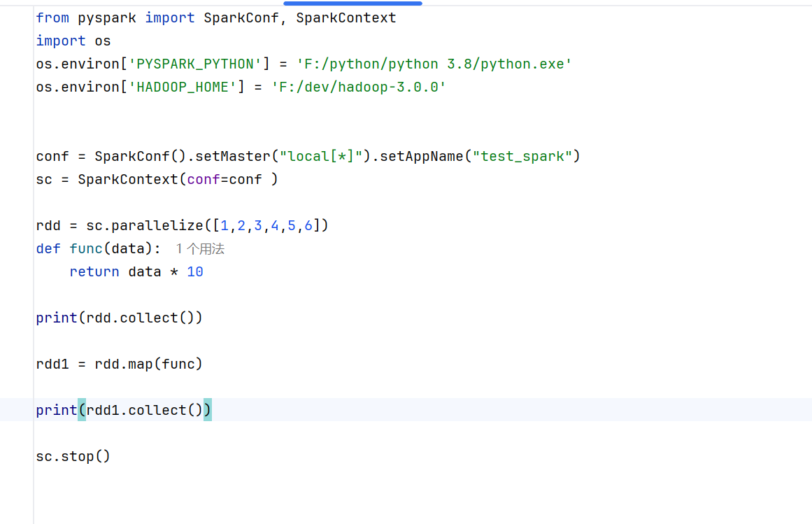Click the 'HADOOP_HOME' string key
This screenshot has height=524, width=812.
[x=183, y=87]
